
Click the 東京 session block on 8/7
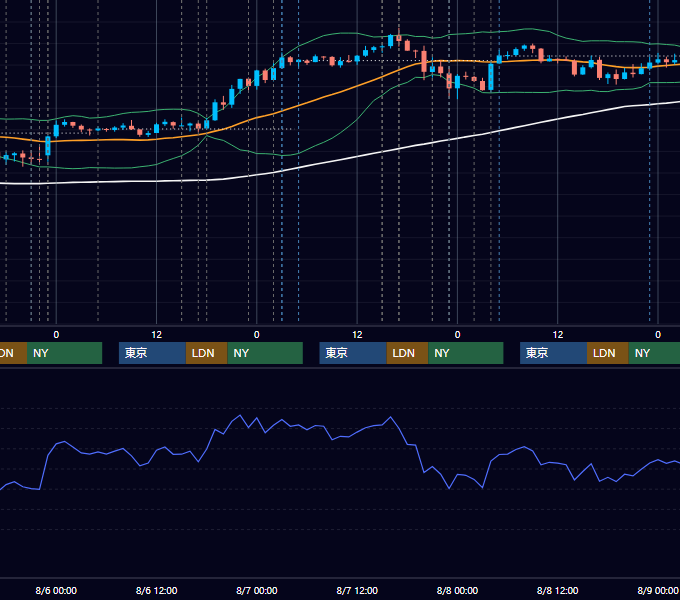click(353, 353)
